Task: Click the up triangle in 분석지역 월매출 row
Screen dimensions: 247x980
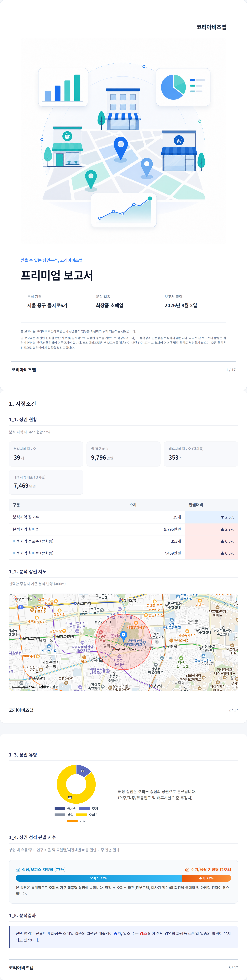Action: coord(222,529)
